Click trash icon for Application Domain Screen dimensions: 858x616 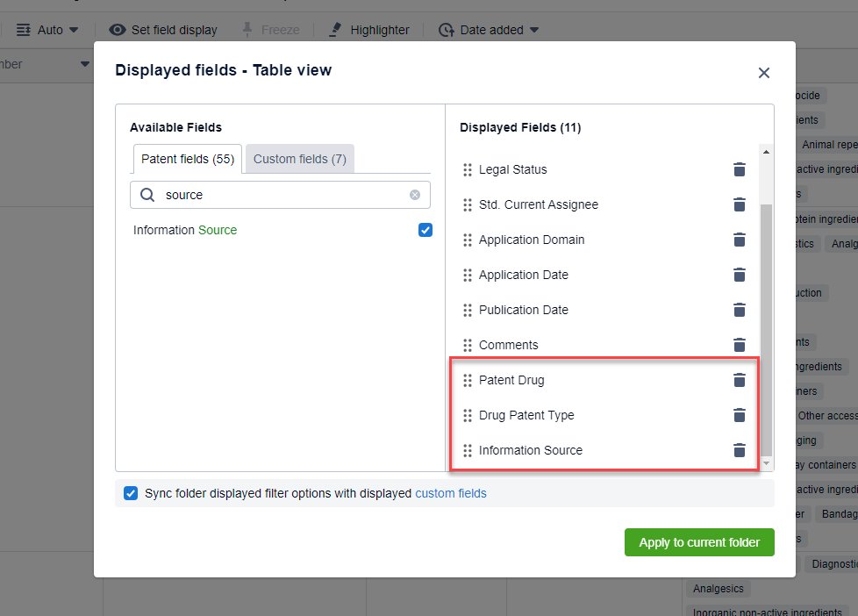[739, 240]
